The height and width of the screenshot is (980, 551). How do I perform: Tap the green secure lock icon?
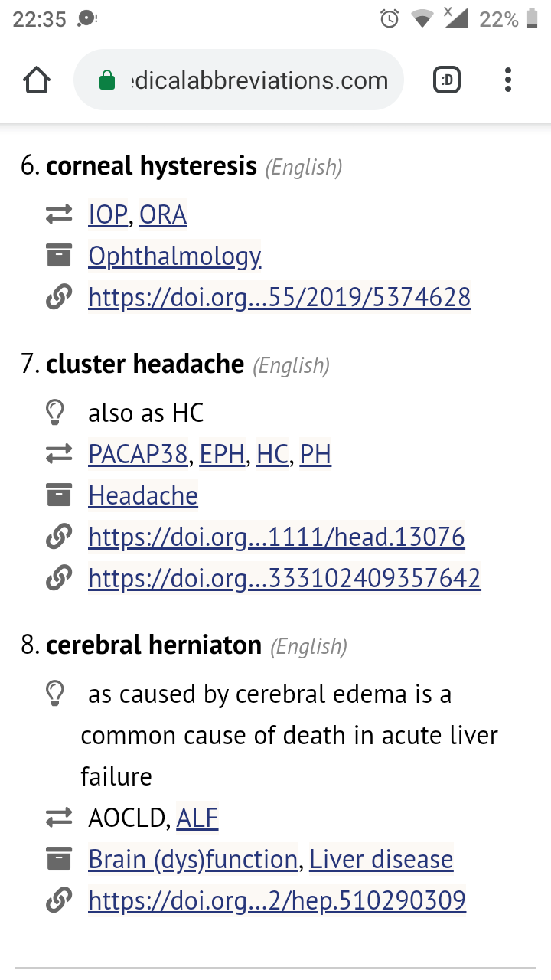[108, 80]
